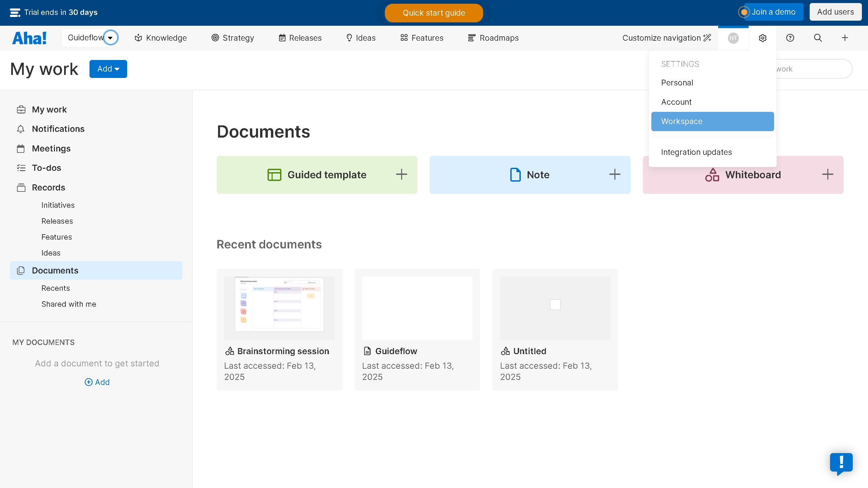
Task: Click the plus icon in top navigation
Action: [845, 38]
